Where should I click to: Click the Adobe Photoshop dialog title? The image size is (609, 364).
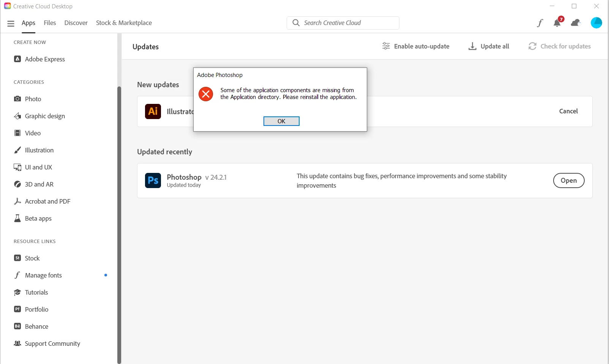[220, 75]
